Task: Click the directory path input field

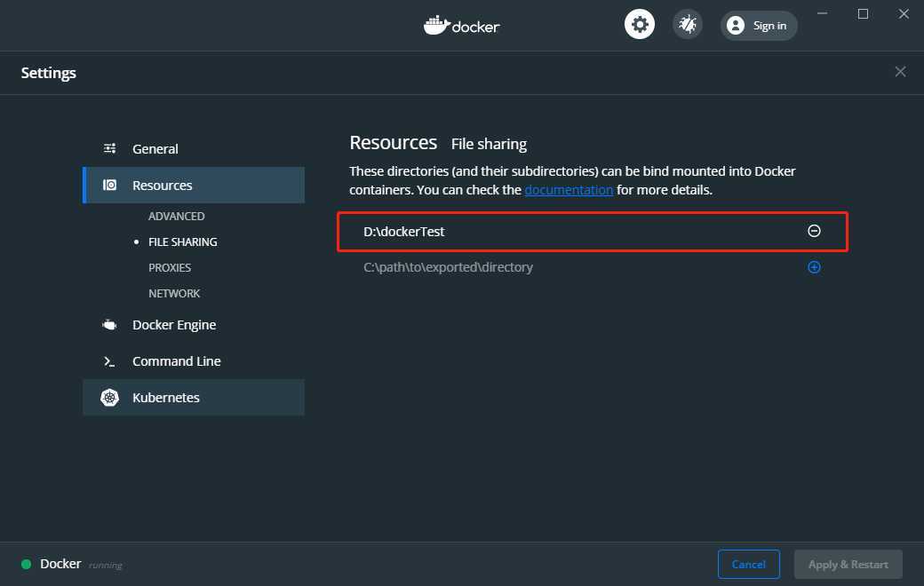Action: [580, 267]
